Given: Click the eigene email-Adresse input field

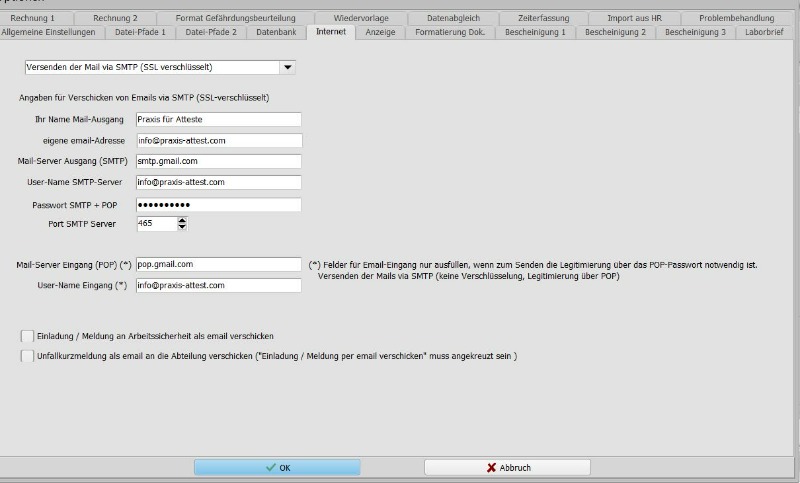Looking at the screenshot, I should [x=218, y=141].
